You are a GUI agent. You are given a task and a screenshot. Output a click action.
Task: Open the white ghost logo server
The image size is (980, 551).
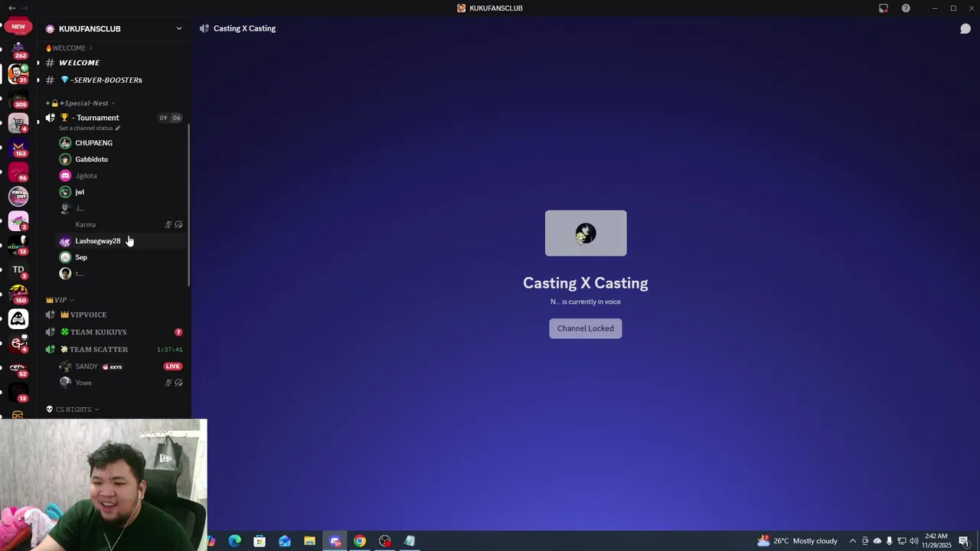pos(18,319)
